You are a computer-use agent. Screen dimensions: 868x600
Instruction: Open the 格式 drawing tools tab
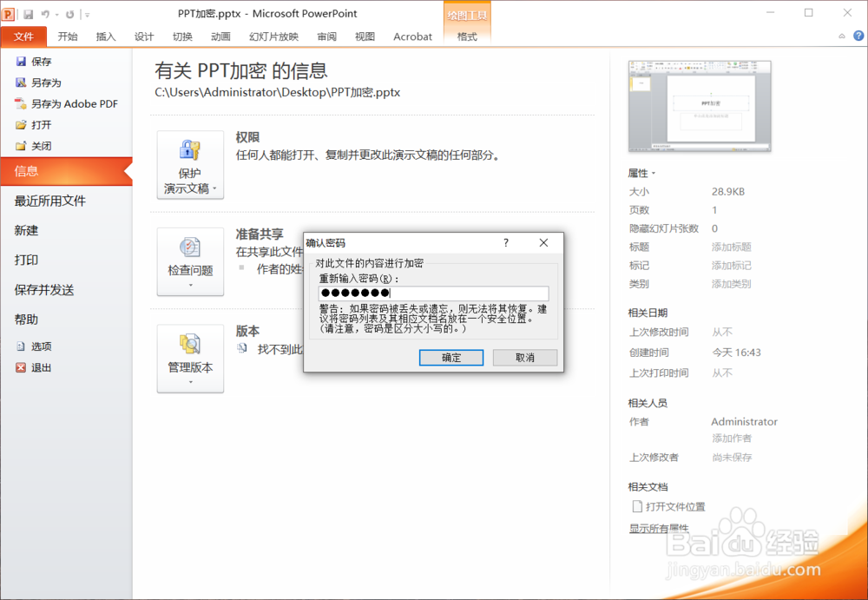point(467,36)
